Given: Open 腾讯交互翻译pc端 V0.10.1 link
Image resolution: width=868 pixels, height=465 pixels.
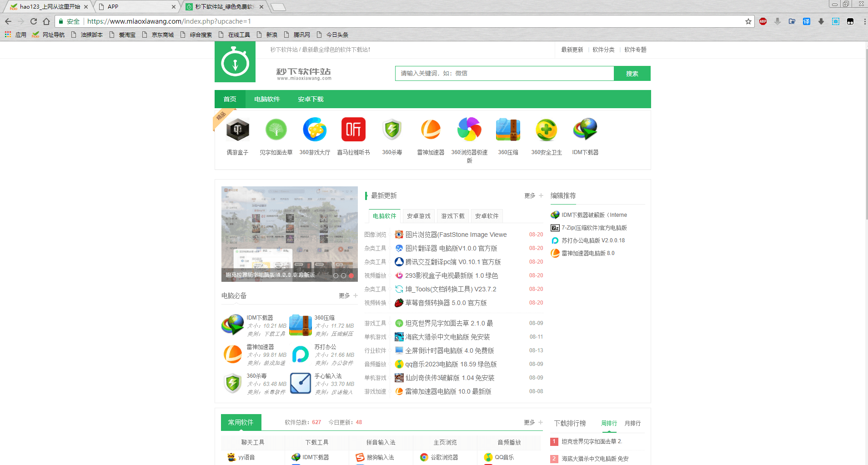Looking at the screenshot, I should (453, 262).
